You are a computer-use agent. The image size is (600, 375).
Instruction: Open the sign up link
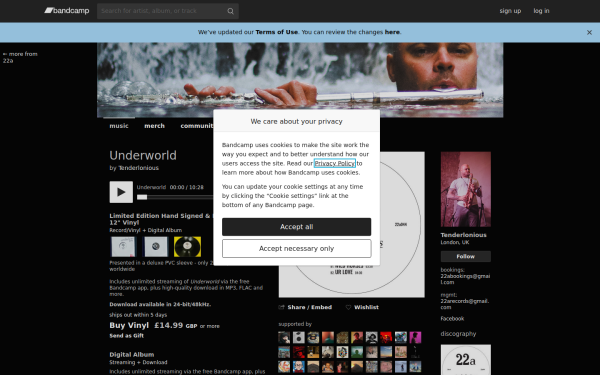point(510,11)
